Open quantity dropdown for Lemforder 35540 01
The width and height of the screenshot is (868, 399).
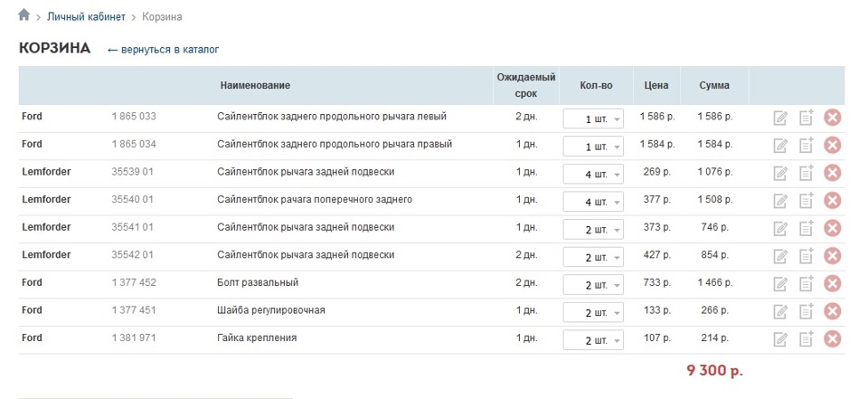pyautogui.click(x=593, y=202)
